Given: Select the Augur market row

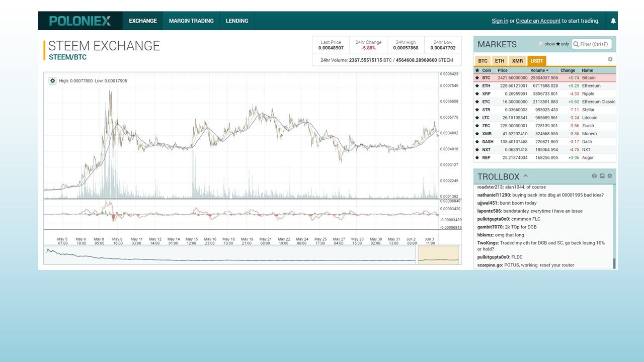Looking at the screenshot, I should coord(544,158).
